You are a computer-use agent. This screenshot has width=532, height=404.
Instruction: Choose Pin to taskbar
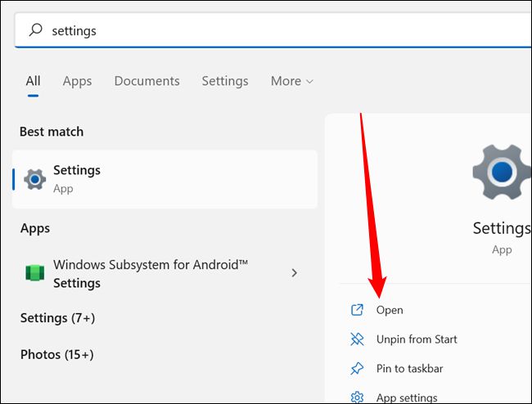[x=409, y=369]
